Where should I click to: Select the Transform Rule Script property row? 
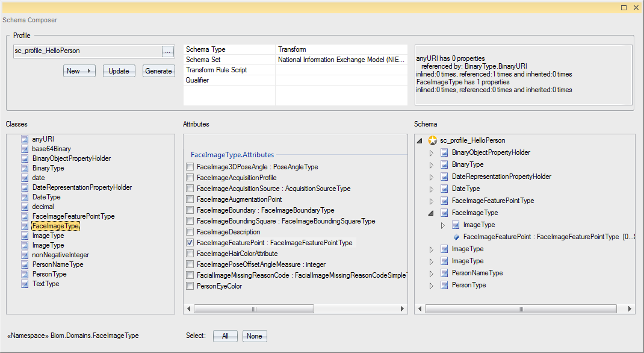pyautogui.click(x=229, y=70)
